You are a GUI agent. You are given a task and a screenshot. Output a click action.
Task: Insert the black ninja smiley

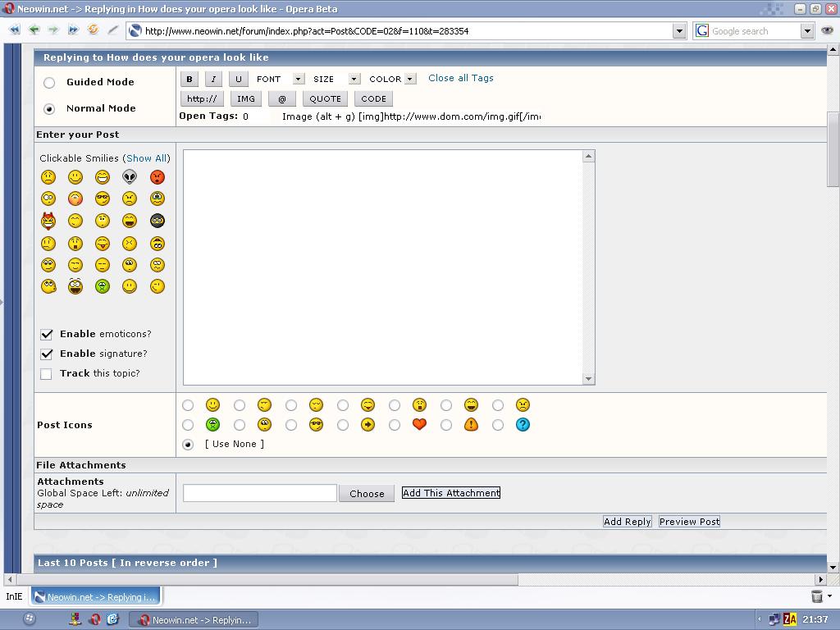tap(157, 221)
